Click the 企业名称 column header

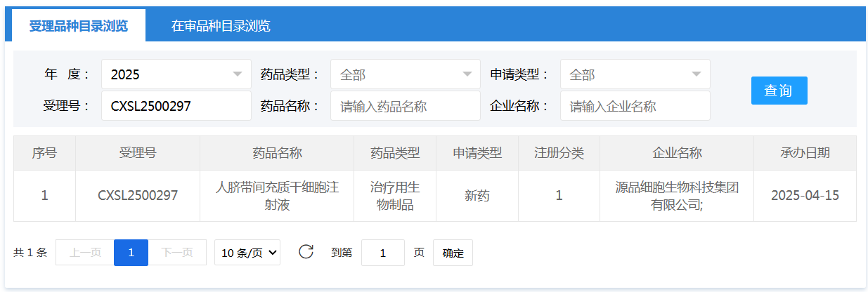(677, 153)
